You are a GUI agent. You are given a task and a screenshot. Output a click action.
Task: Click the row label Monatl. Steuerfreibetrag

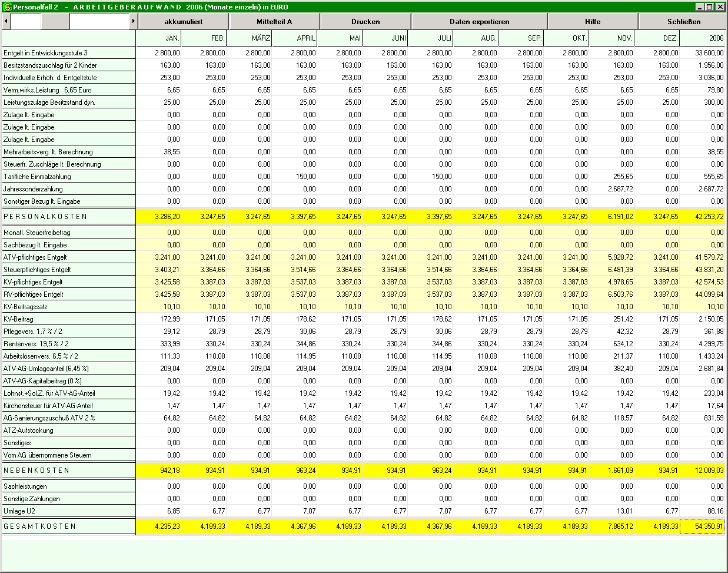(x=69, y=233)
